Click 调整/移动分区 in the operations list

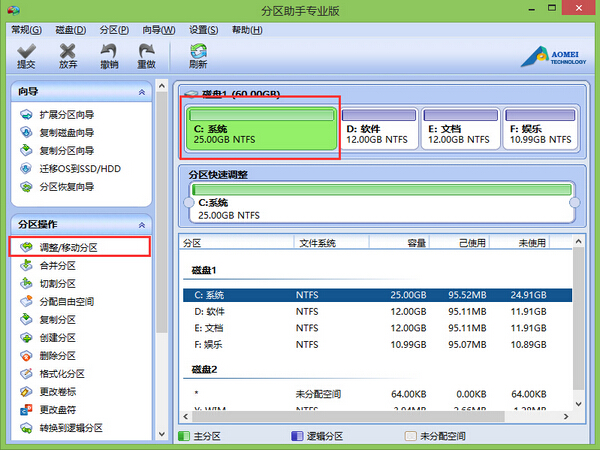pyautogui.click(x=69, y=247)
